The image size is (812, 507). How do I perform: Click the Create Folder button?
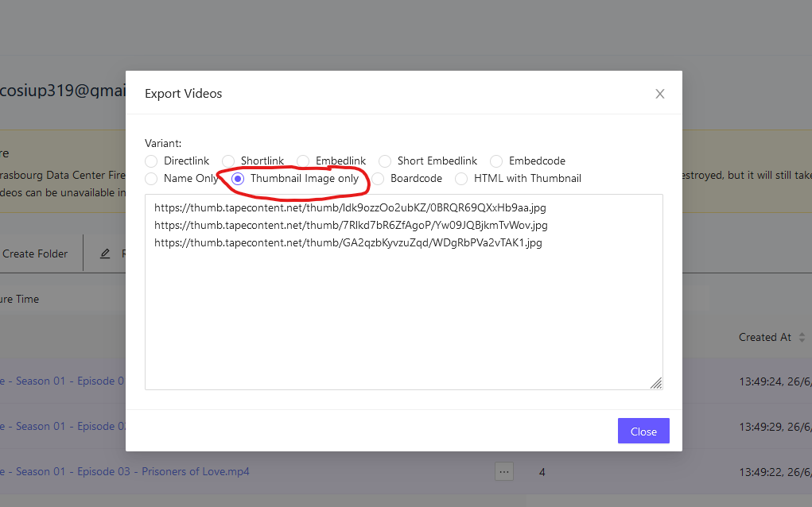click(x=35, y=254)
